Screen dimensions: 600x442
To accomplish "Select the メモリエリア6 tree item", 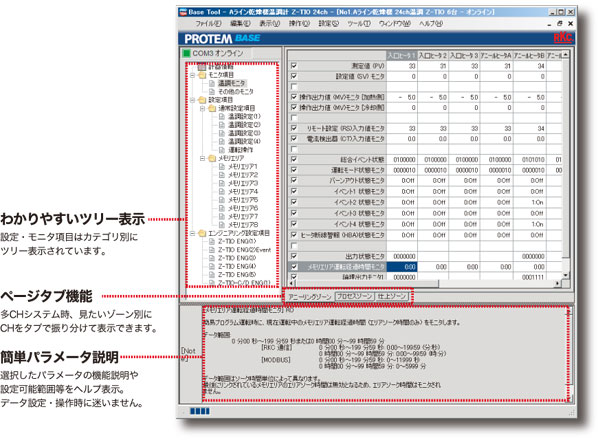I will point(243,208).
